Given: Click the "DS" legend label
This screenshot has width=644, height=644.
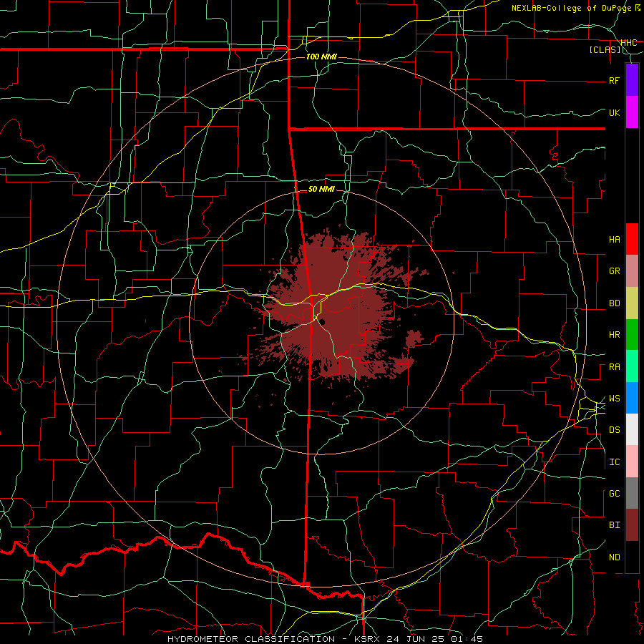Looking at the screenshot, I should (x=614, y=430).
